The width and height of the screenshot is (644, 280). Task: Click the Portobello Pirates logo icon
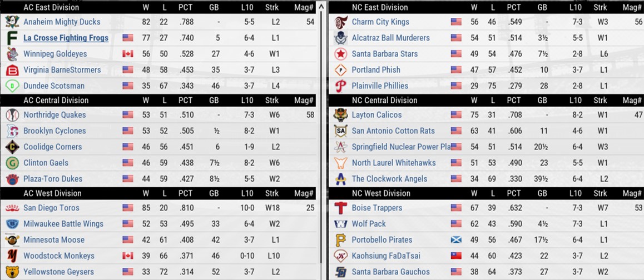[x=340, y=240]
